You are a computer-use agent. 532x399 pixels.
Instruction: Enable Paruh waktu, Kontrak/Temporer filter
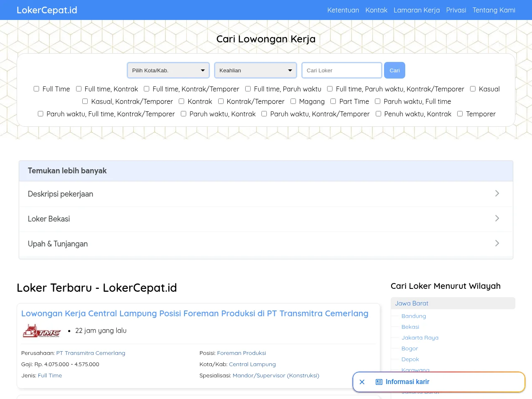[264, 113]
